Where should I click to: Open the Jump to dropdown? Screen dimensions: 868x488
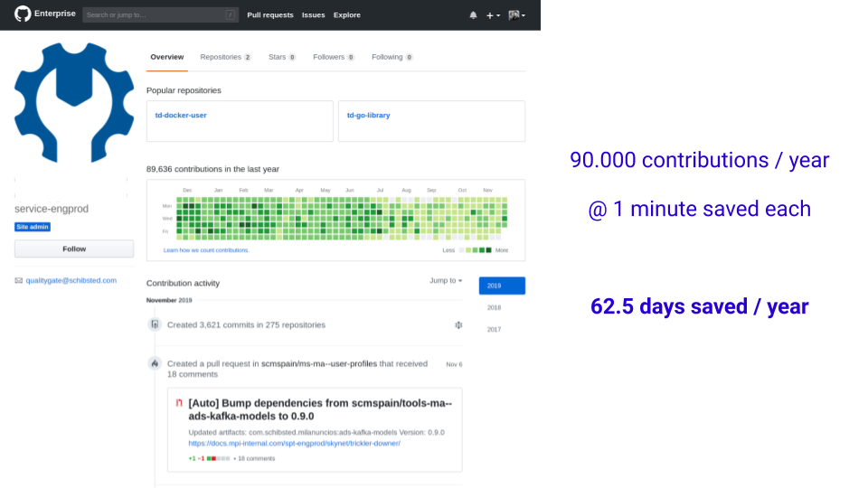[446, 281]
